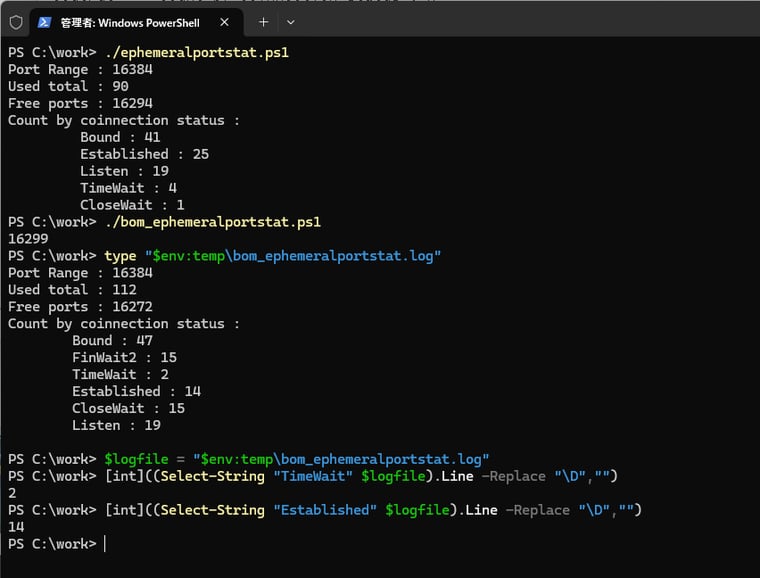Click 'Free ports : 16294' output line
Screen dimensions: 760x578
80,103
